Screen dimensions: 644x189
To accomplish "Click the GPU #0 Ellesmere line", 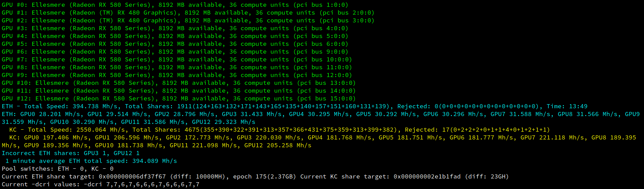I will (175, 5).
